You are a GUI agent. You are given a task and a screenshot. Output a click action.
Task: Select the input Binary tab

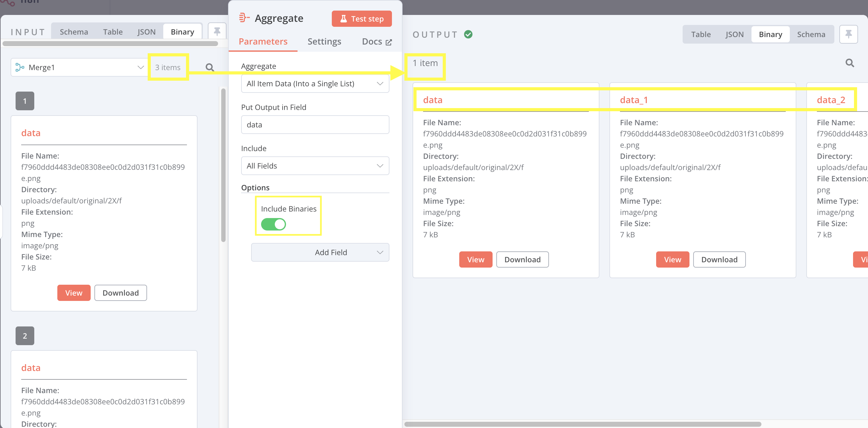(x=182, y=32)
